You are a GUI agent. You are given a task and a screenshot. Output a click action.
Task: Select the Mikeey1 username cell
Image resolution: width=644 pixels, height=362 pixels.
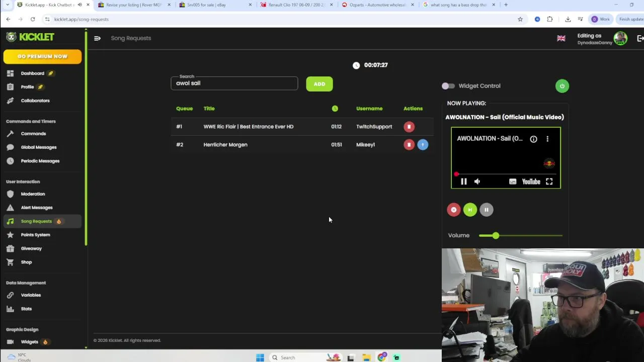pos(365,145)
